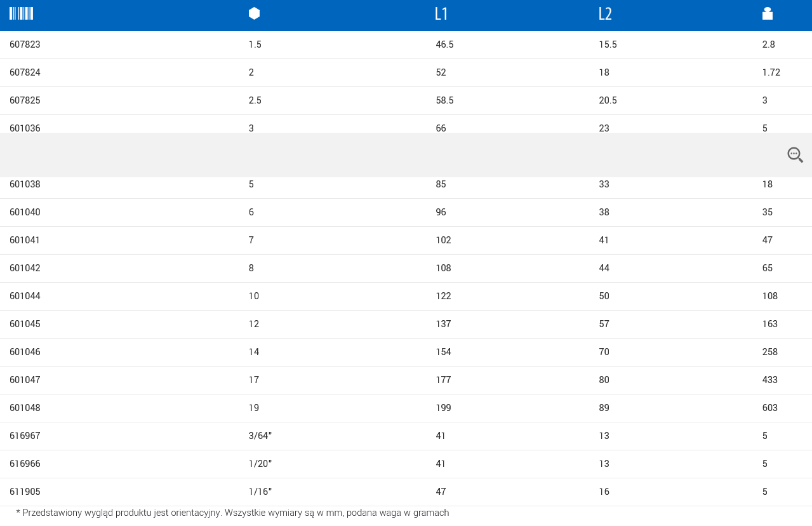The width and height of the screenshot is (812, 526).
Task: Click product code 601048
Action: (x=25, y=408)
